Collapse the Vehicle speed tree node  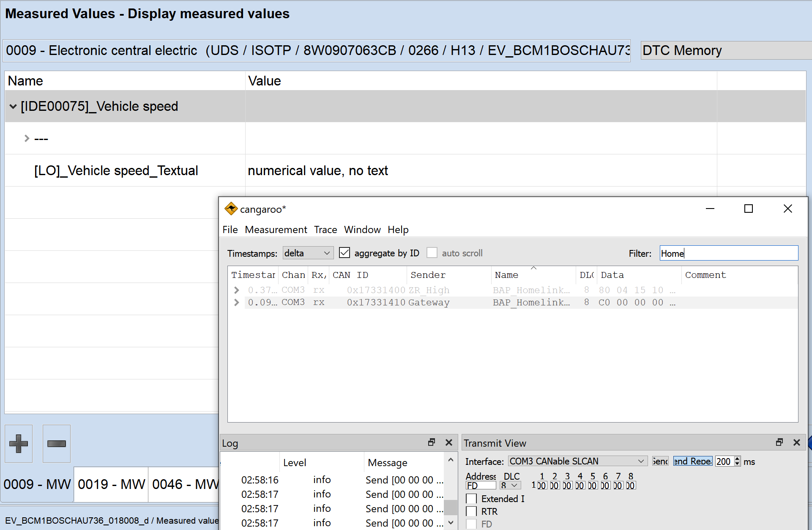tap(13, 107)
